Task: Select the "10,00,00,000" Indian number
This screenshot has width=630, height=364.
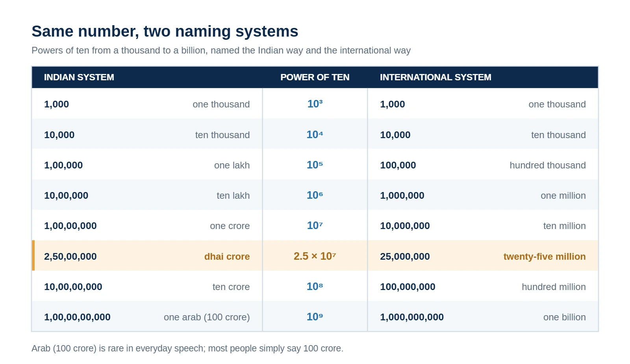Action: (73, 287)
